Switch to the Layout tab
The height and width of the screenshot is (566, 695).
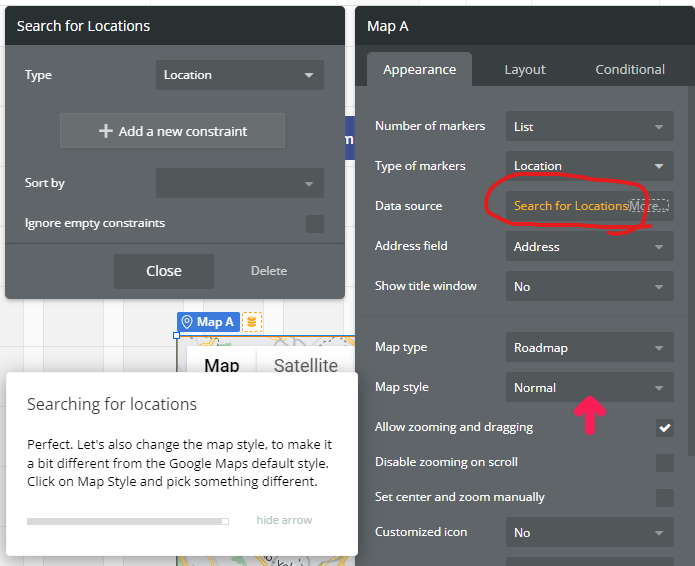coord(525,70)
